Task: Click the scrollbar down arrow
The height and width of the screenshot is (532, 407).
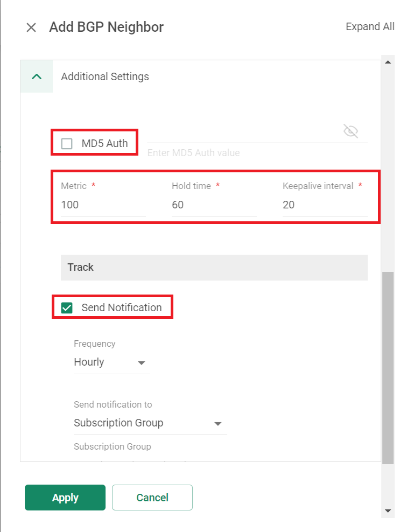Action: pos(388,511)
